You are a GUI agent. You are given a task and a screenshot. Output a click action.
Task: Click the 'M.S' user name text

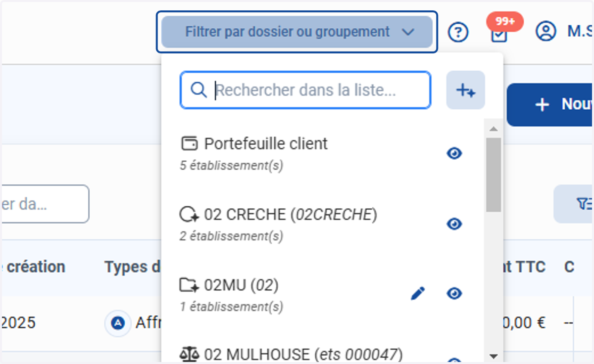581,32
